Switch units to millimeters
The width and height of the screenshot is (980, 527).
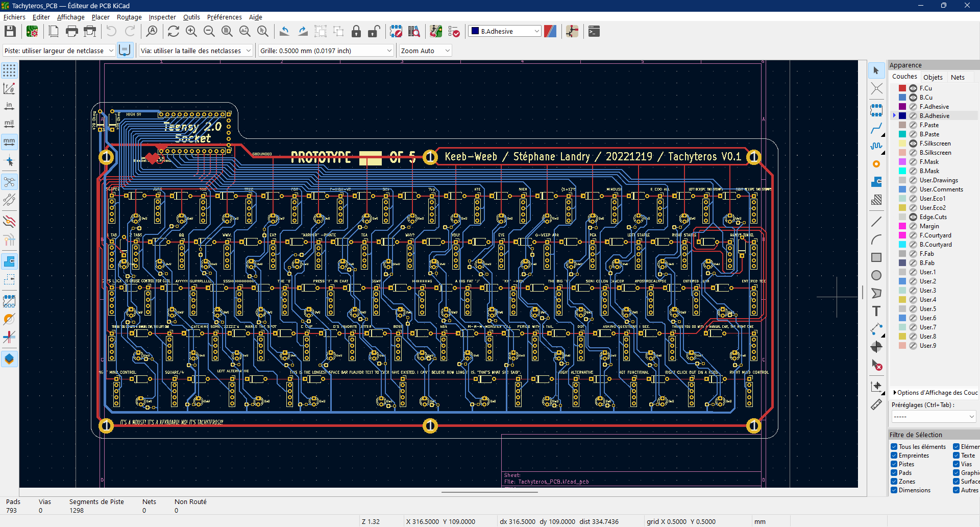pyautogui.click(x=9, y=141)
